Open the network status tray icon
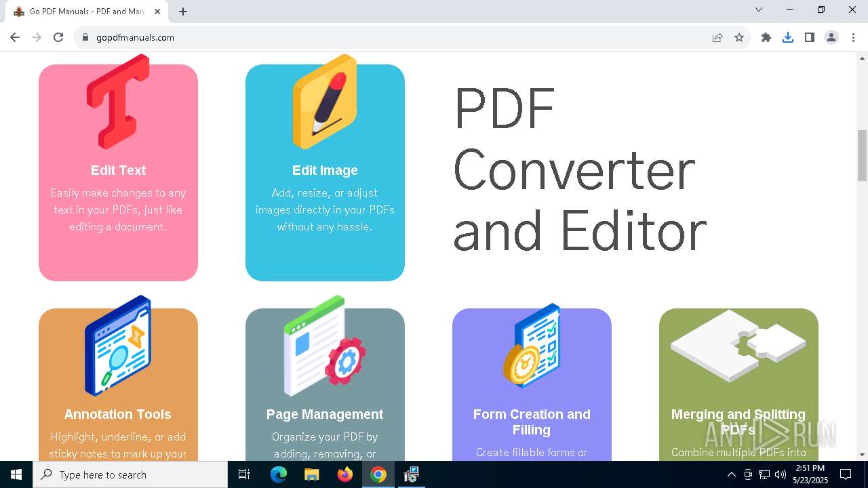Image resolution: width=868 pixels, height=488 pixels. coord(764,474)
